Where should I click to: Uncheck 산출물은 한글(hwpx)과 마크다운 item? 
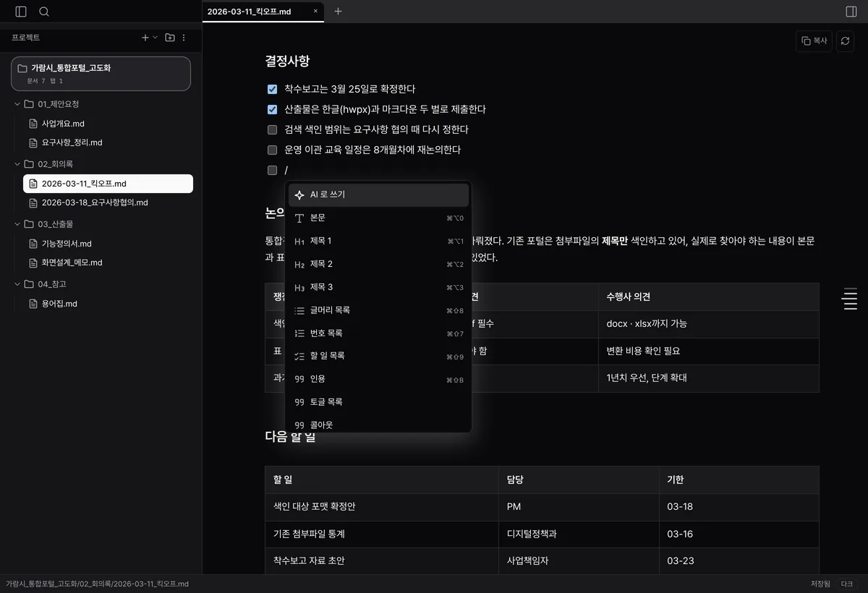273,110
